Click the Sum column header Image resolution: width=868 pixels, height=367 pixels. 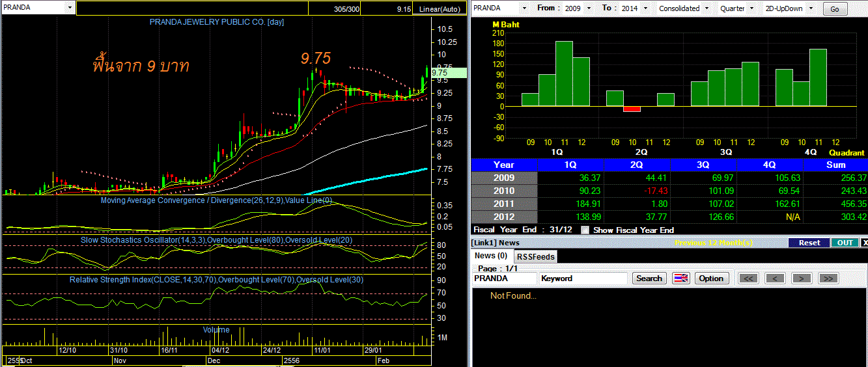(835, 165)
